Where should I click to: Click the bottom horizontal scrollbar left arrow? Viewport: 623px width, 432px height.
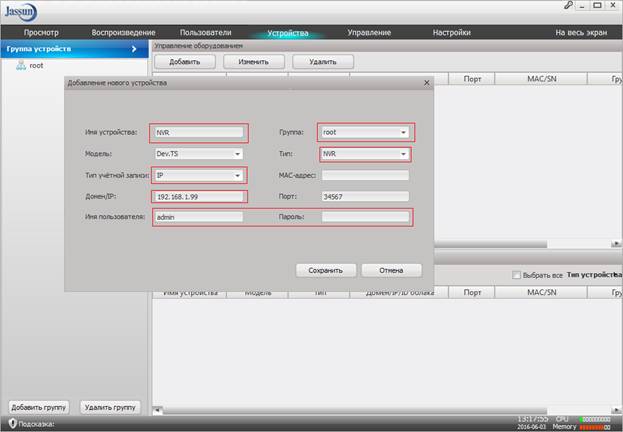[x=158, y=411]
